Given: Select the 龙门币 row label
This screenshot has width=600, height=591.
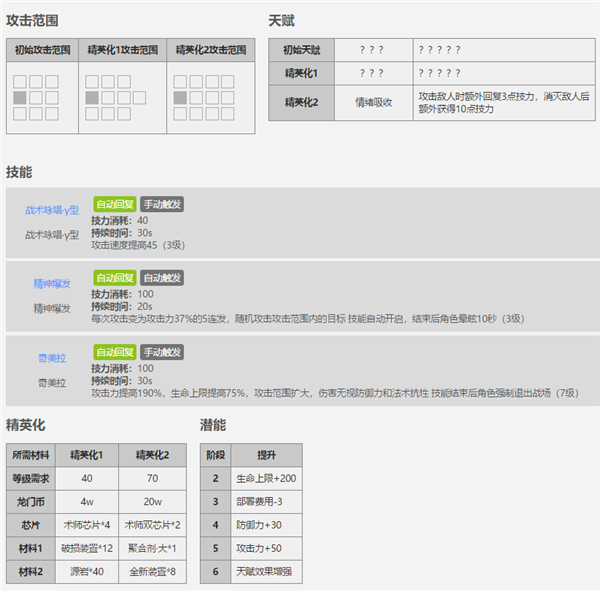Looking at the screenshot, I should tap(31, 502).
